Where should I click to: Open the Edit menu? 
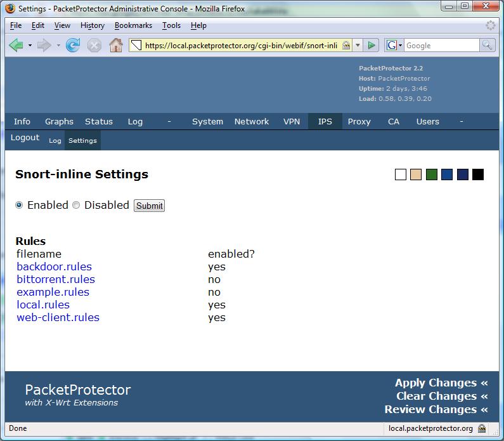[x=37, y=25]
